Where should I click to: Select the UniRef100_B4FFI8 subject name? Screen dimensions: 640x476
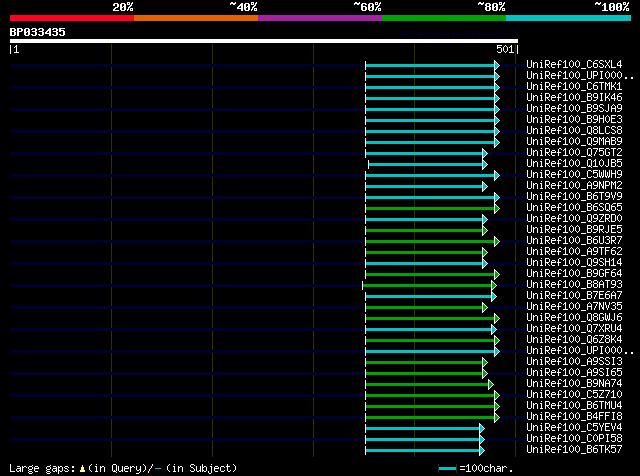(x=574, y=417)
